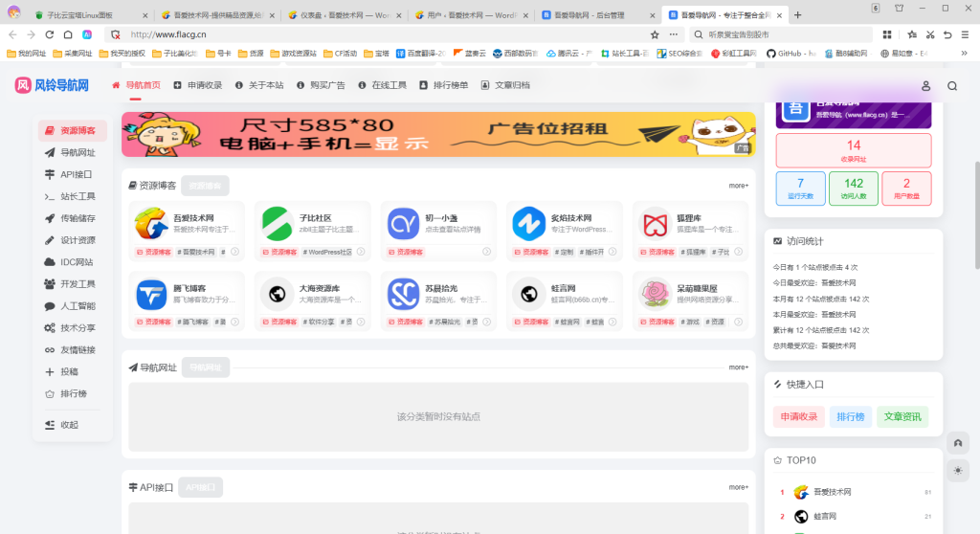Go to browser home page icon
980x534 pixels.
68,34
